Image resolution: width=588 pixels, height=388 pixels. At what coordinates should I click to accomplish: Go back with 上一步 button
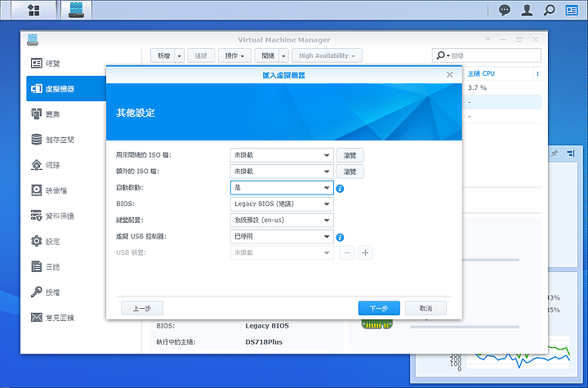coord(142,308)
